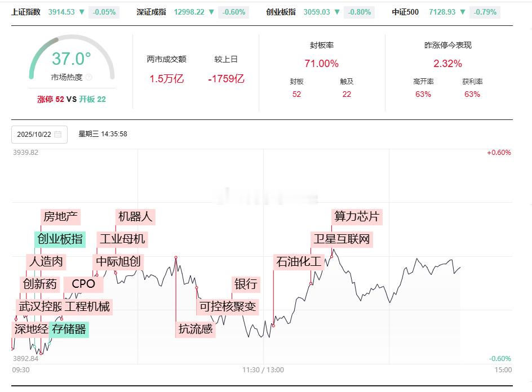Open calendar icon in the date field
The width and height of the screenshot is (532, 392).
58,134
